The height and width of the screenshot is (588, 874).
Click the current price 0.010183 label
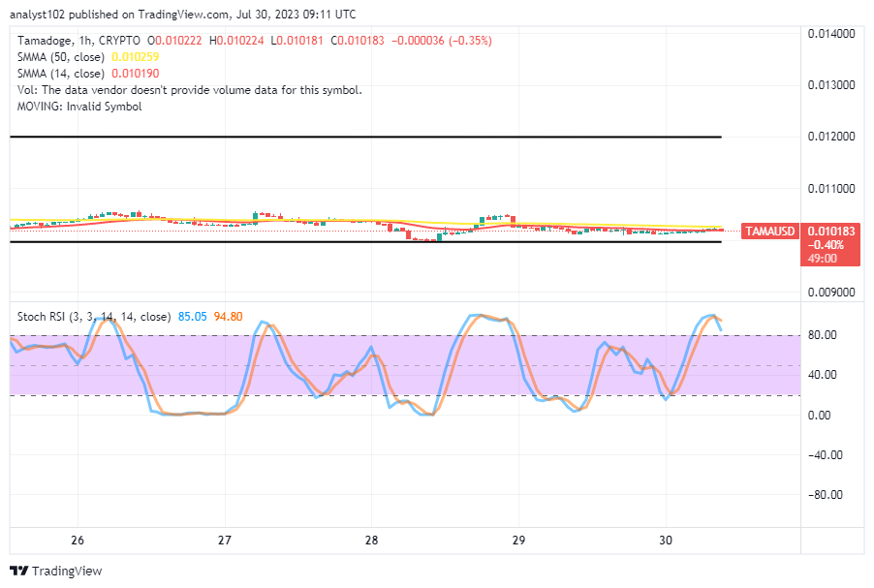point(831,232)
